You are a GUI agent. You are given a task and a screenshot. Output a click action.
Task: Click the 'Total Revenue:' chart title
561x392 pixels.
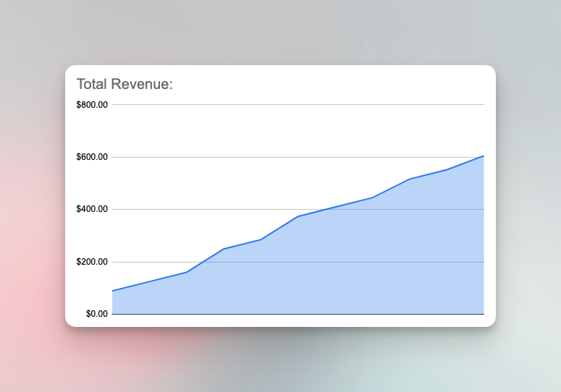point(125,85)
